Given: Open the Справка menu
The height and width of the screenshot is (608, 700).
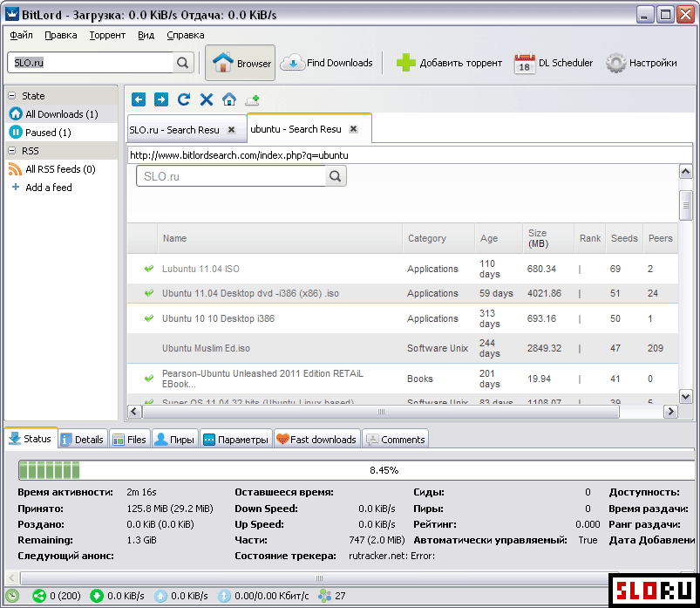Looking at the screenshot, I should 186,35.
